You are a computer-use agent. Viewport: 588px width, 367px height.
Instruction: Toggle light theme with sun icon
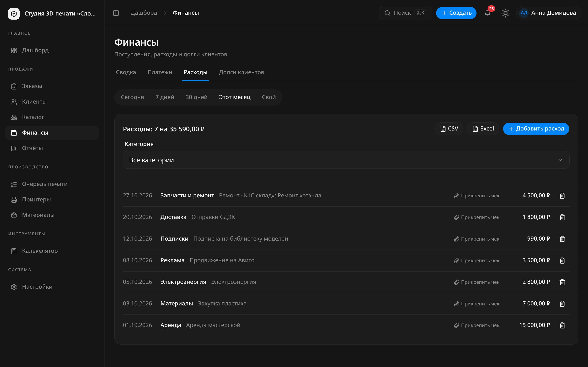tap(505, 13)
